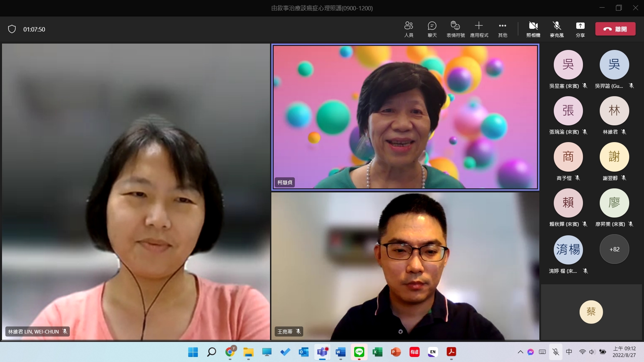The height and width of the screenshot is (362, 644).
Task: Select the 柯慧貞 video tile
Action: (405, 117)
